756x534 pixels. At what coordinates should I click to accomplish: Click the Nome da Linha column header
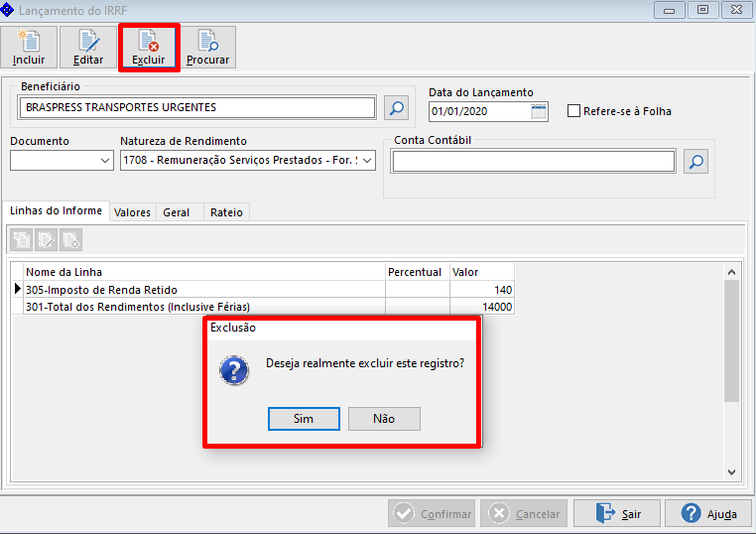click(x=204, y=272)
